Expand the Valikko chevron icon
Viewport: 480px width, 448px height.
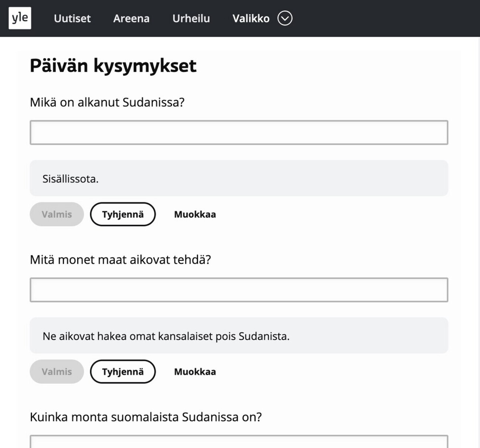pos(285,18)
